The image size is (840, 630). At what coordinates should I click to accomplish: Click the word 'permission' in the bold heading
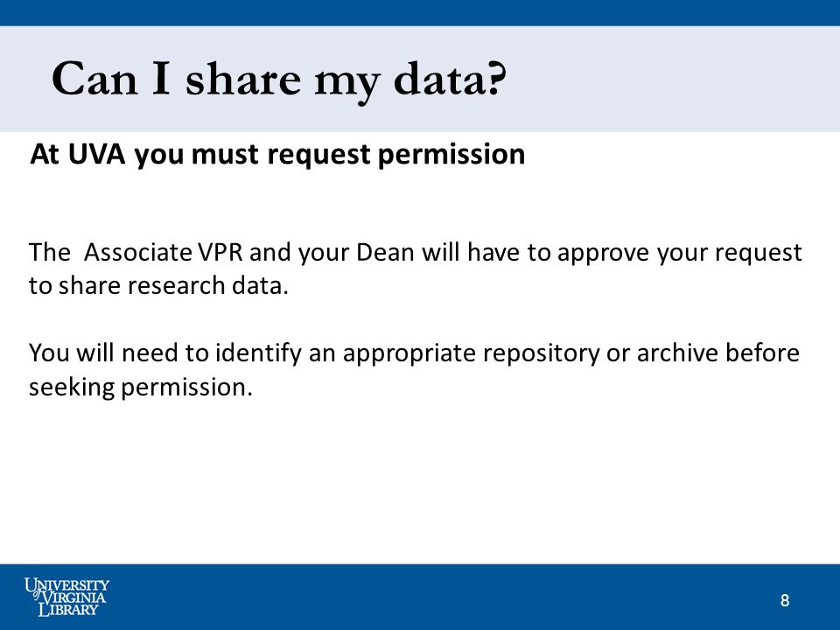[x=451, y=155]
